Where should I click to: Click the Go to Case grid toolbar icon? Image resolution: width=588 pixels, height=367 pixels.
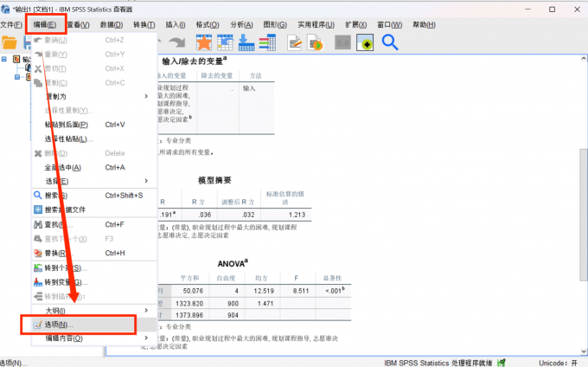click(225, 42)
